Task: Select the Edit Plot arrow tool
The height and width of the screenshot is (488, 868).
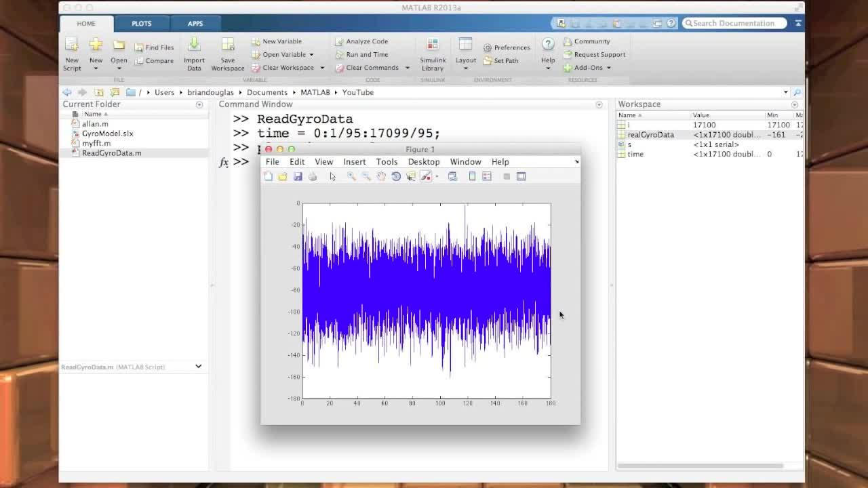Action: click(332, 176)
